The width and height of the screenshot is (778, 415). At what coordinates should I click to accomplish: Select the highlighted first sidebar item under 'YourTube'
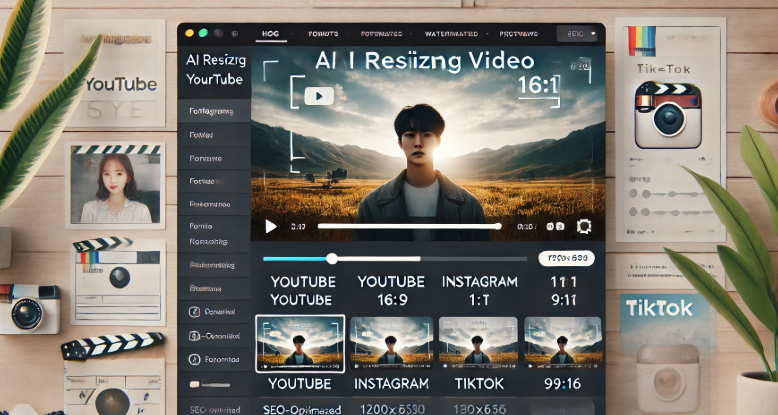(x=214, y=111)
